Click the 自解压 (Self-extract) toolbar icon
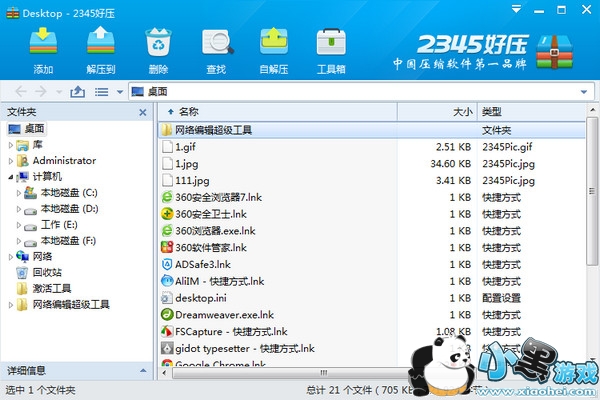The image size is (600, 400). [x=274, y=41]
